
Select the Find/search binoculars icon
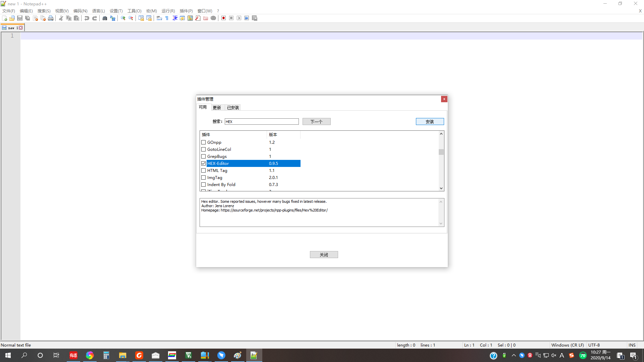click(x=105, y=18)
